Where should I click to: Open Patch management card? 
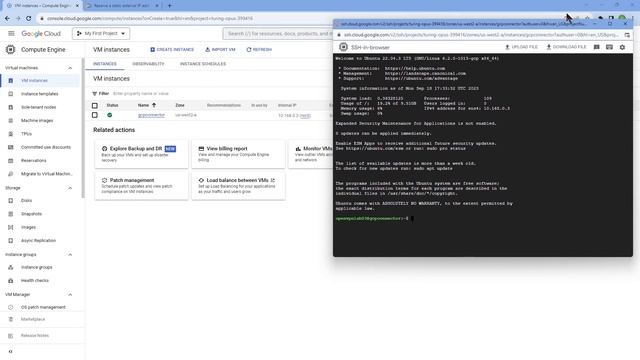click(x=141, y=186)
